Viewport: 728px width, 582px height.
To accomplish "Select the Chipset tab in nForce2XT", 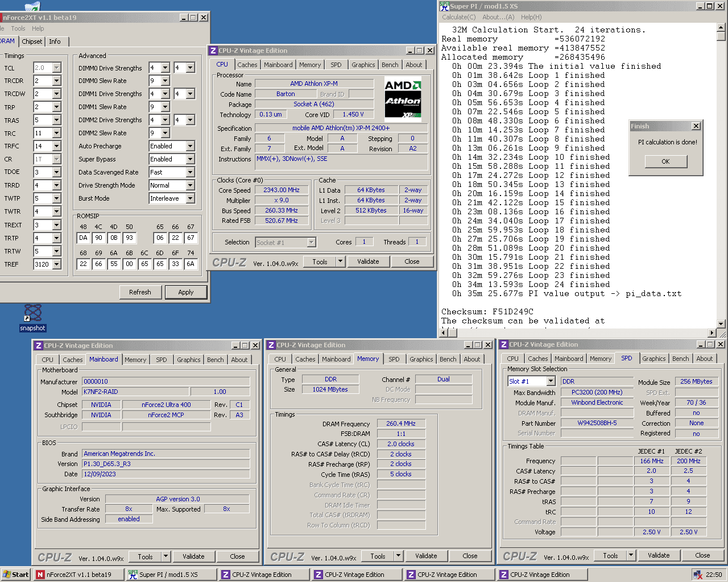I will 32,41.
